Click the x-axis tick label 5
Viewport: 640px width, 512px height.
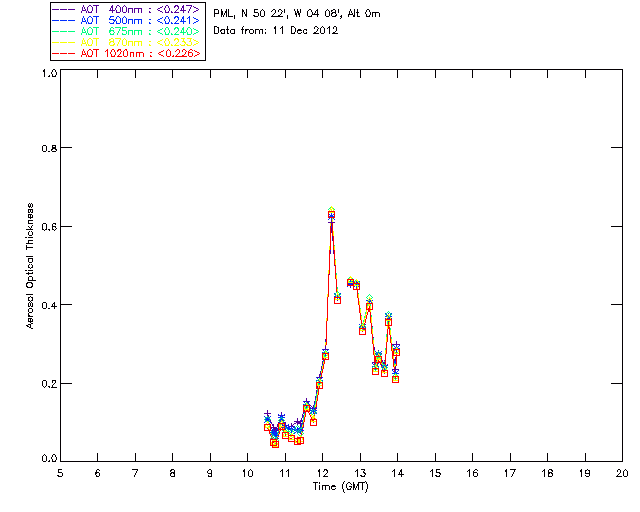(60, 473)
